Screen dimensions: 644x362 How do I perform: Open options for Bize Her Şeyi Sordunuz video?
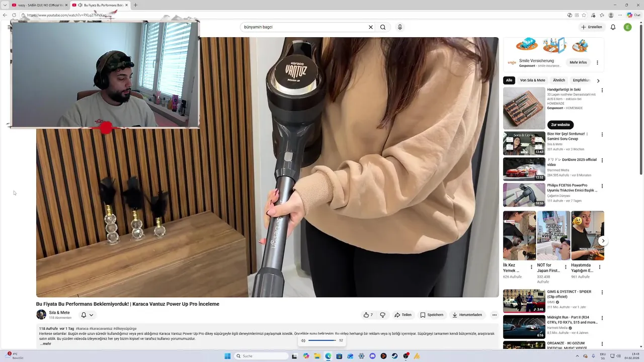tap(602, 135)
